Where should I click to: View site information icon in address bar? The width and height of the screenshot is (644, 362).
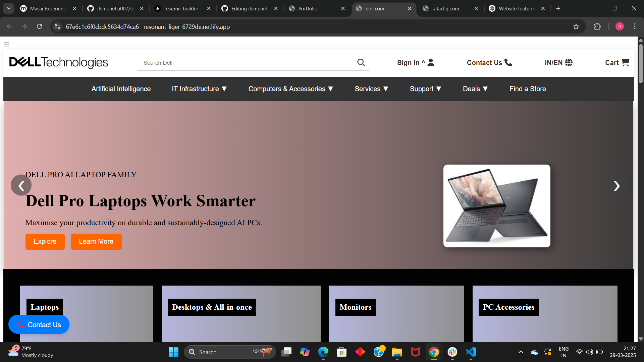[57, 26]
